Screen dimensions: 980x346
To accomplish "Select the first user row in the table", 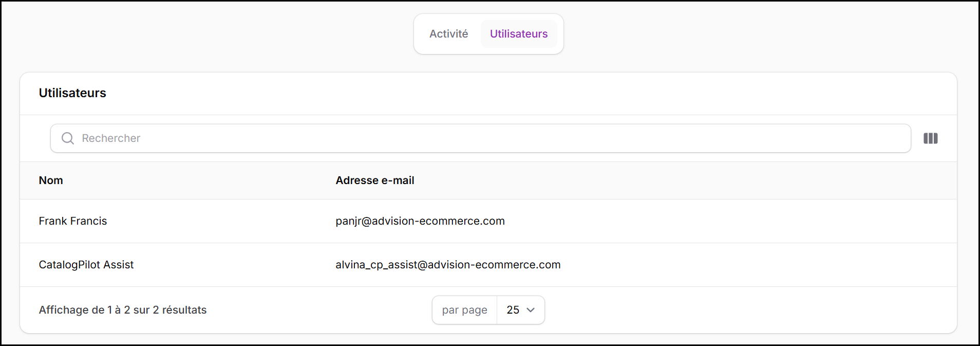I will [x=488, y=221].
